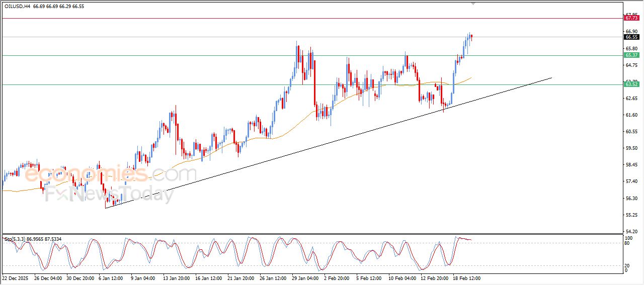Select the black 66.55 current price label
The image size is (644, 285).
(x=631, y=37)
